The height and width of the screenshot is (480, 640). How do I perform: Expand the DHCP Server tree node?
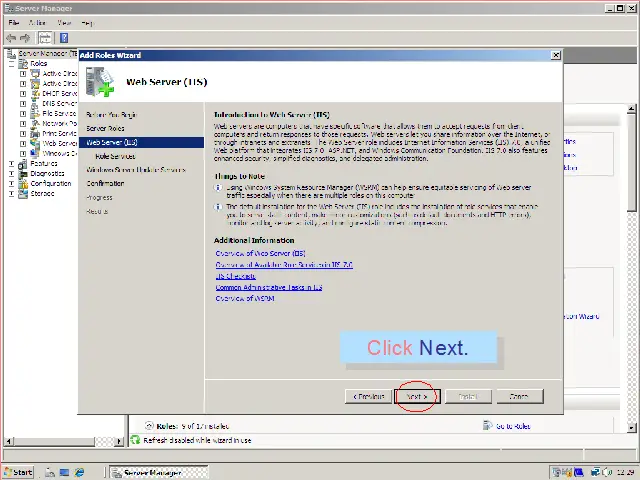point(23,93)
